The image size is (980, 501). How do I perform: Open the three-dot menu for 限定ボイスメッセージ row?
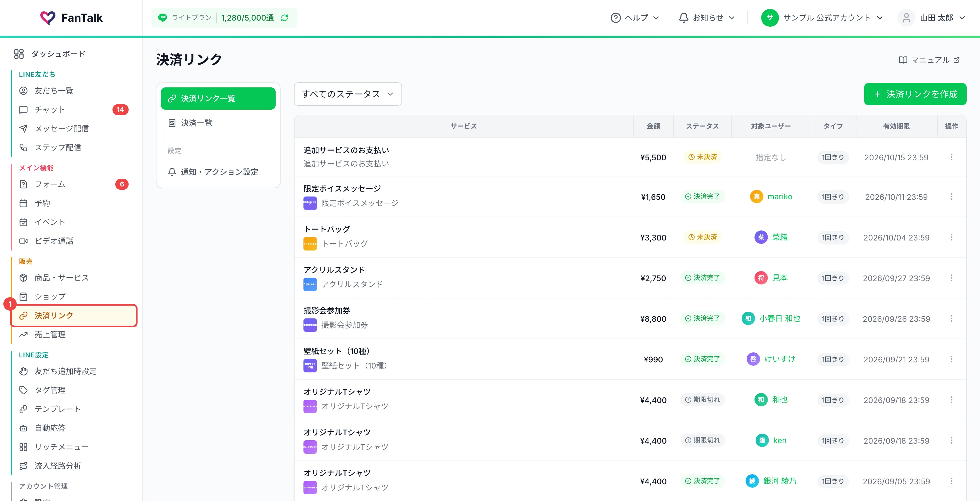click(x=952, y=197)
